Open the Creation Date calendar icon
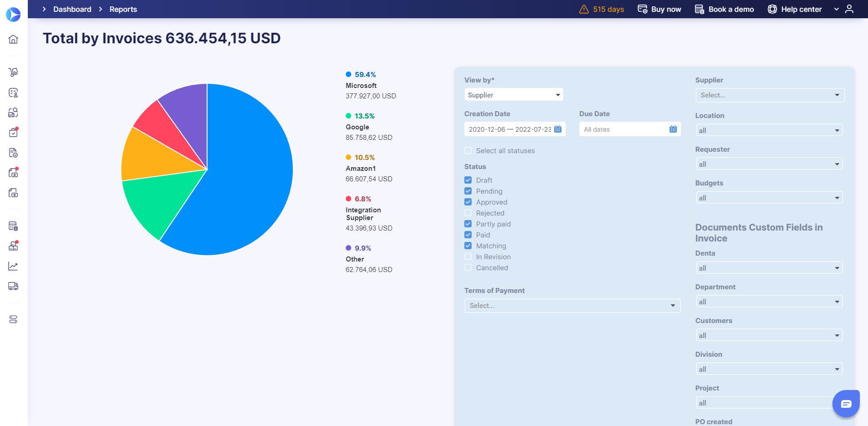This screenshot has width=868, height=426. coord(558,129)
